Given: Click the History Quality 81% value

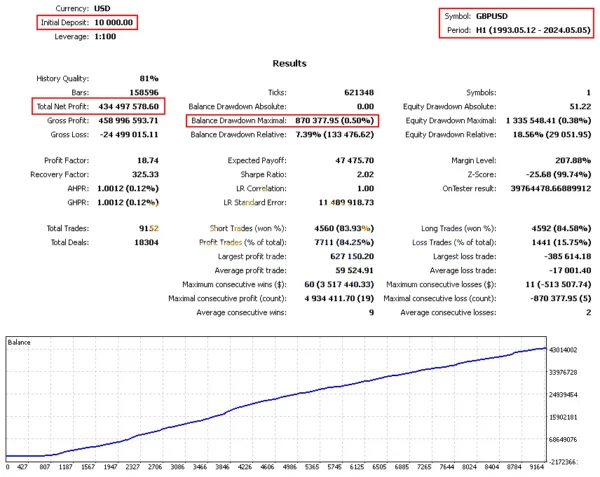Looking at the screenshot, I should click(x=148, y=77).
